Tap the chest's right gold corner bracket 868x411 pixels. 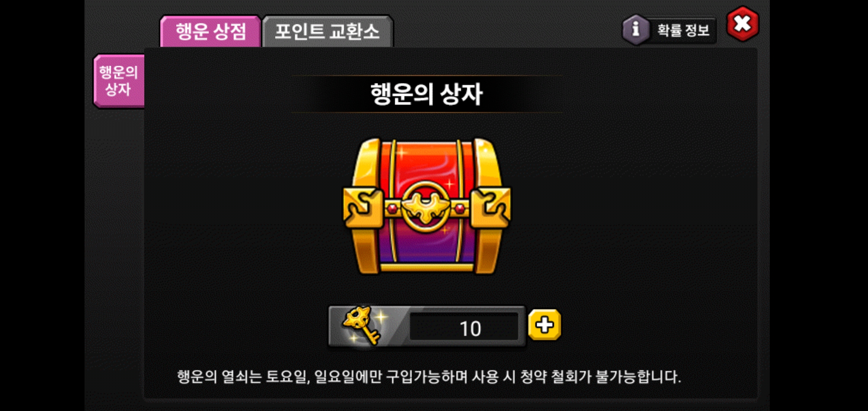(x=490, y=207)
